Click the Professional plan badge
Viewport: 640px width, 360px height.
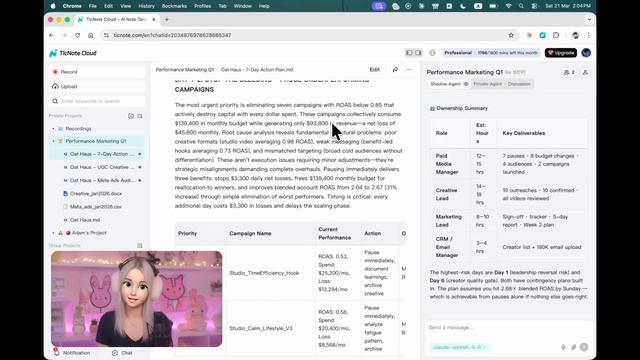pyautogui.click(x=490, y=53)
